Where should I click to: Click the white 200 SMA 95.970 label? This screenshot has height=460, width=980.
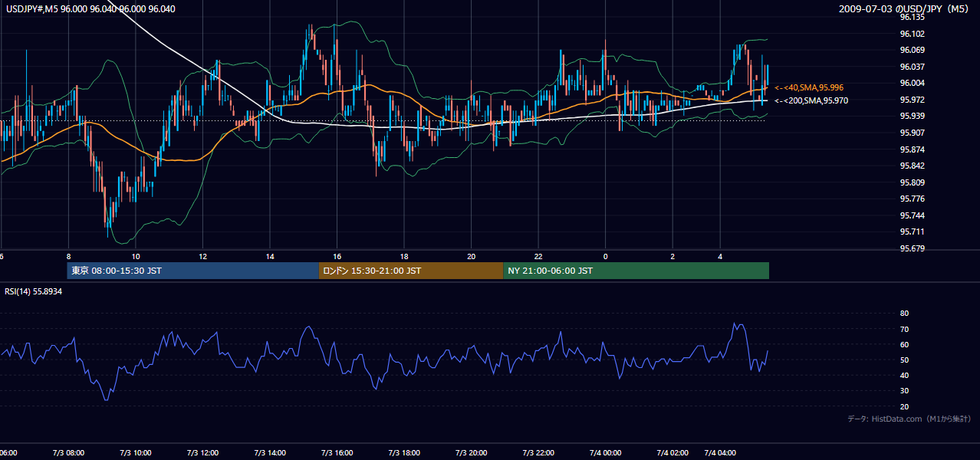coord(811,100)
